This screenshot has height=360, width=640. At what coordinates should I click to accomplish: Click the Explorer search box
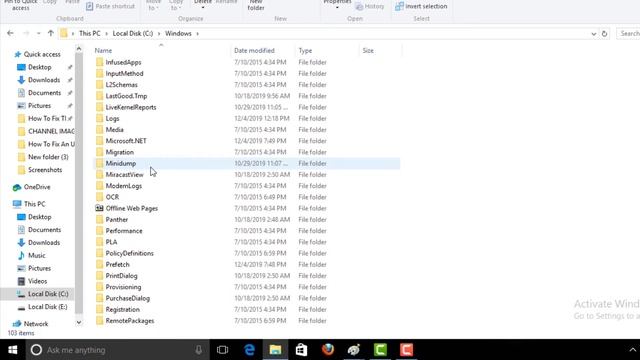628,33
